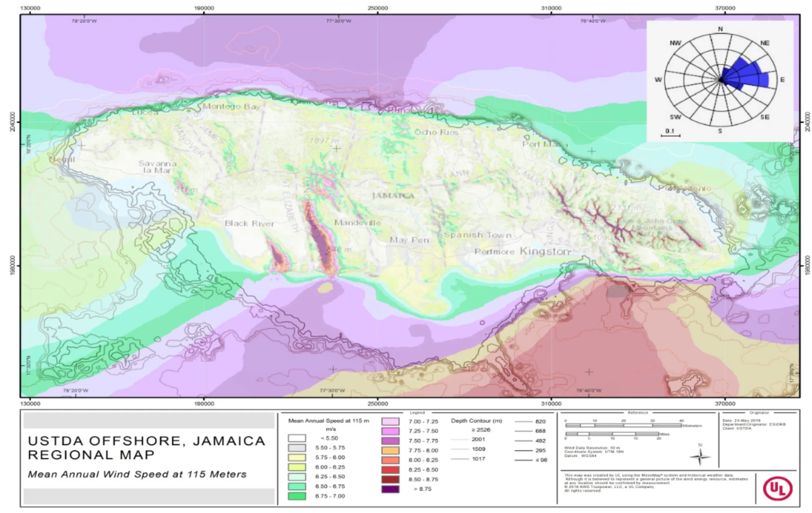Click the crosshair marker near 1897 m
812x513 pixels.
pyautogui.click(x=336, y=149)
